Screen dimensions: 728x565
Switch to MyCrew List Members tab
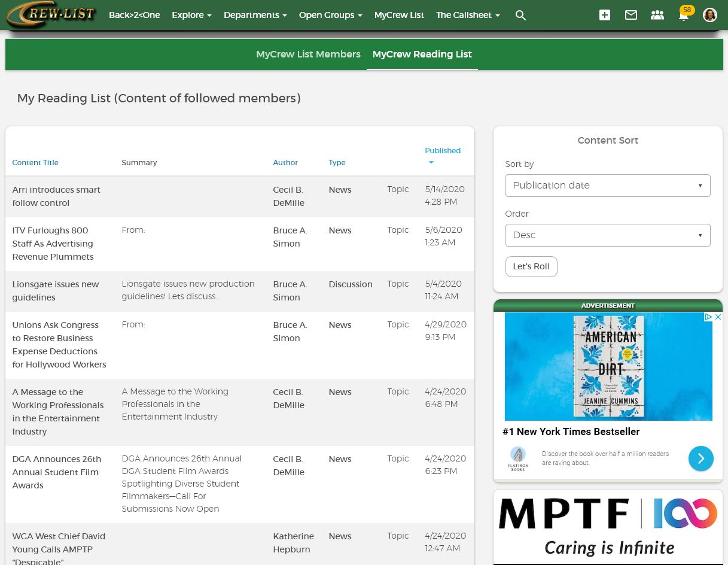click(308, 54)
